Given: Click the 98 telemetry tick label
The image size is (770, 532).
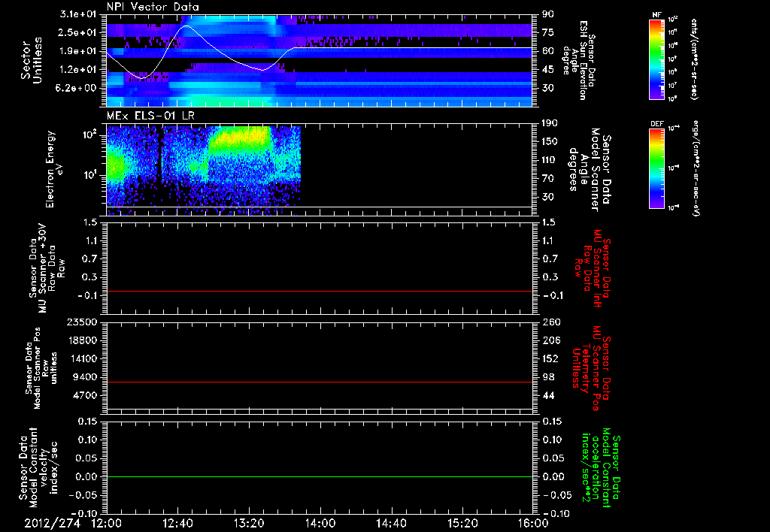Looking at the screenshot, I should (548, 377).
